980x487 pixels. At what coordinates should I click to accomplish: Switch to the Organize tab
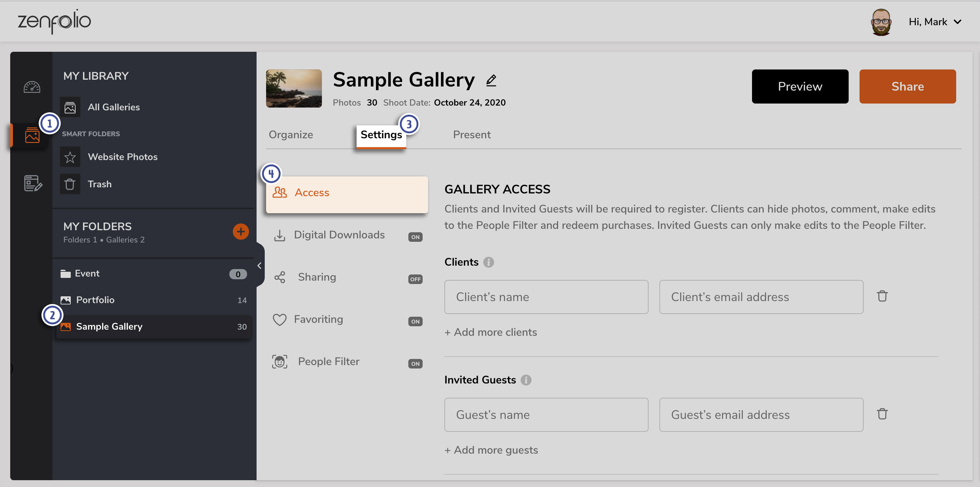tap(291, 135)
